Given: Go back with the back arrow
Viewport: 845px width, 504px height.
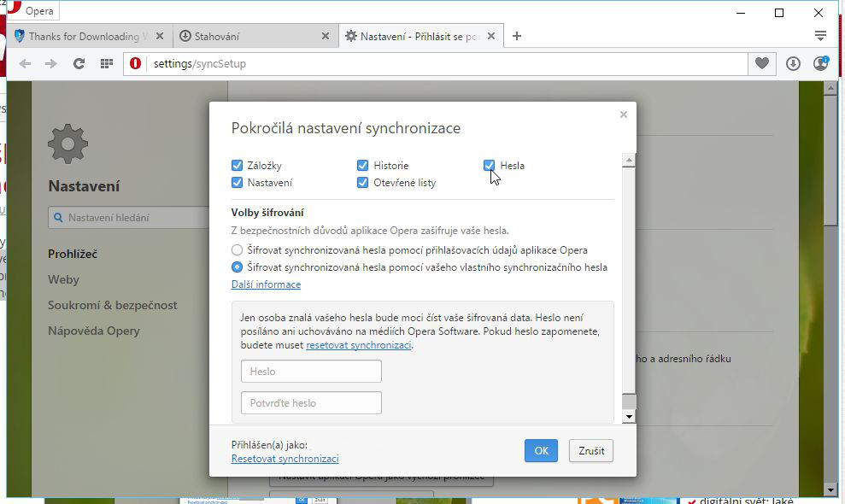Looking at the screenshot, I should 25,63.
